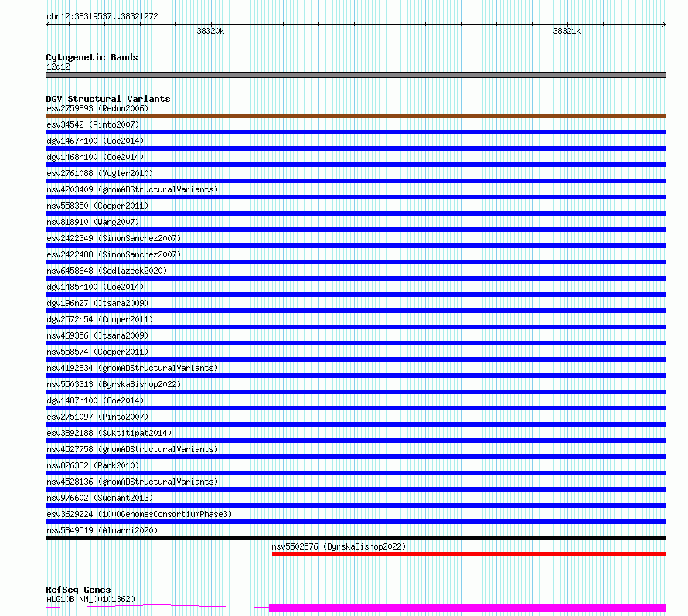Click the 38320k ruler marker

tap(210, 31)
